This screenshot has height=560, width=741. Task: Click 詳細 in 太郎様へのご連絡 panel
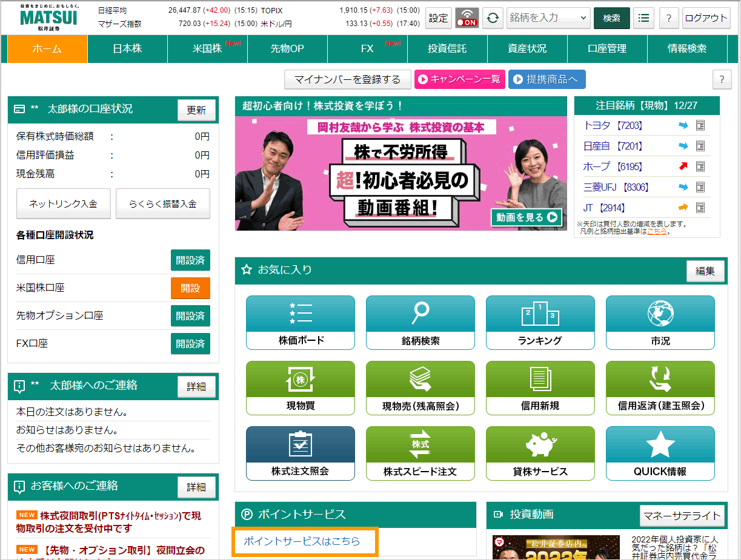196,386
